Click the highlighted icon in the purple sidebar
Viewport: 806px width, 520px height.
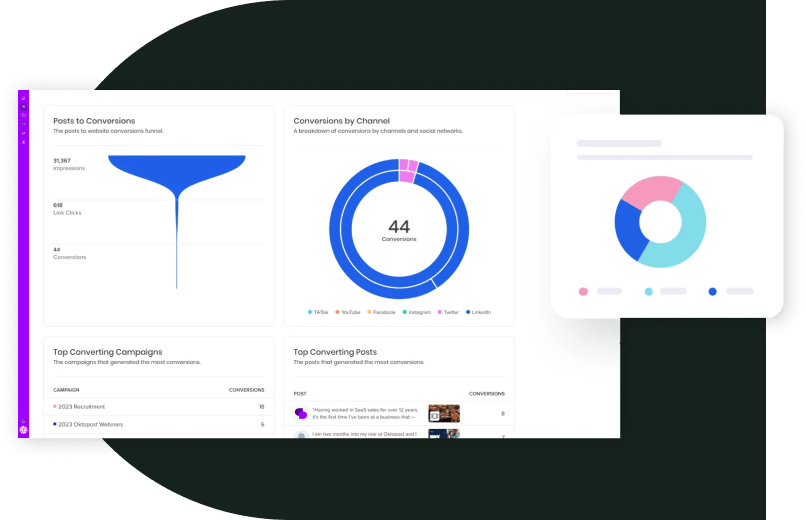[23, 106]
